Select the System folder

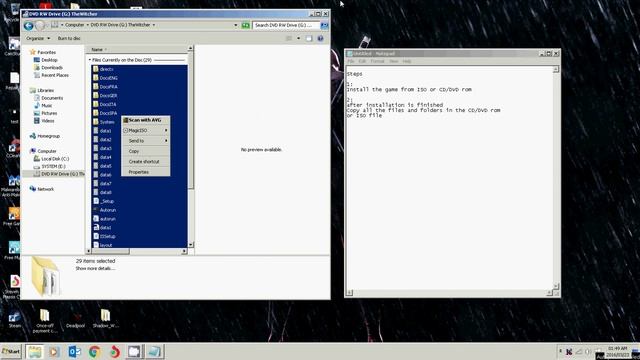(104, 122)
